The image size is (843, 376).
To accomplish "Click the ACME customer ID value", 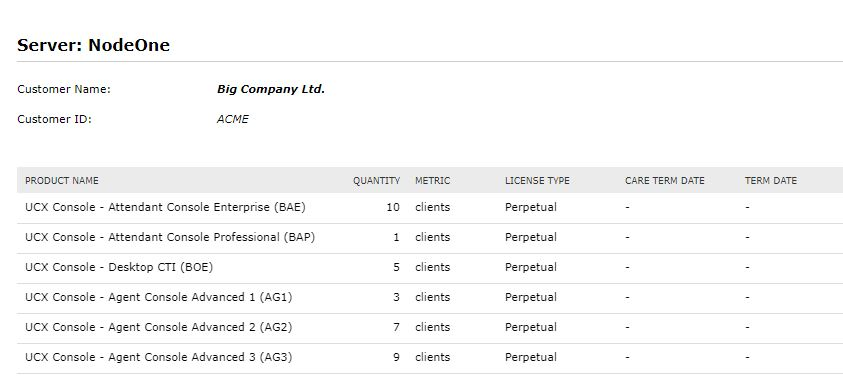I will coord(232,119).
